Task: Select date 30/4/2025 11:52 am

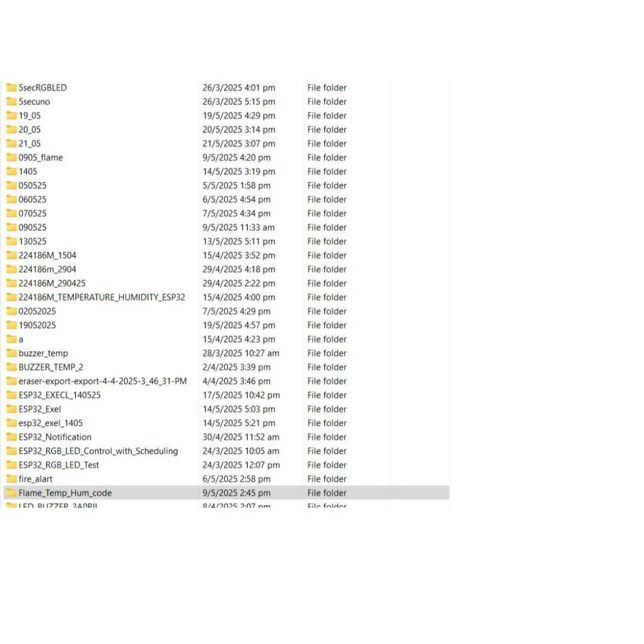Action: tap(241, 436)
